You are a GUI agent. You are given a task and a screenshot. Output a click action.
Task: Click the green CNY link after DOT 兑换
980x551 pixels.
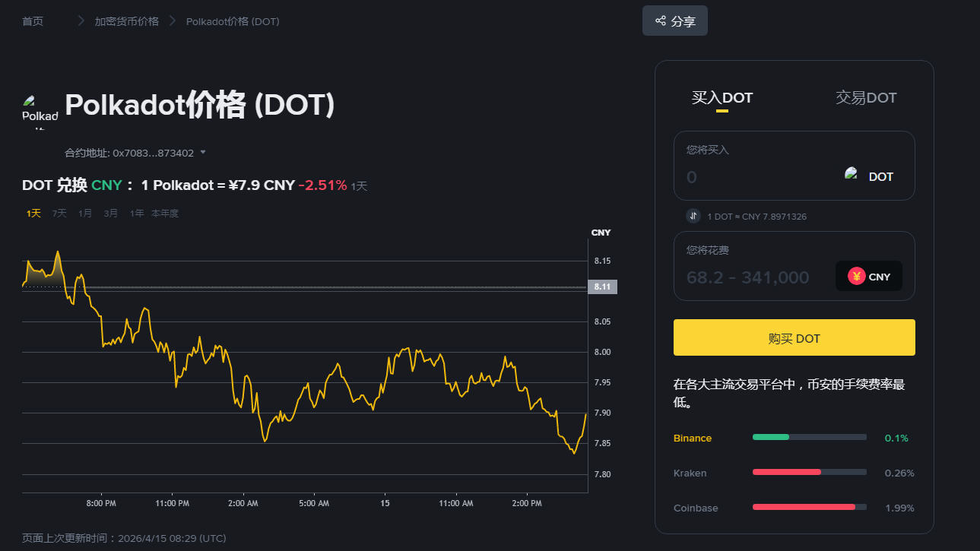point(106,185)
